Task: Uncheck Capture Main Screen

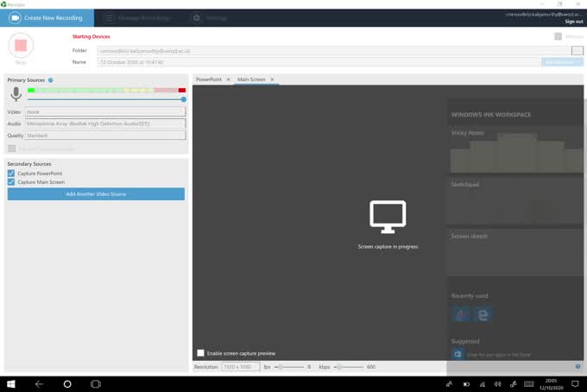Action: point(11,182)
